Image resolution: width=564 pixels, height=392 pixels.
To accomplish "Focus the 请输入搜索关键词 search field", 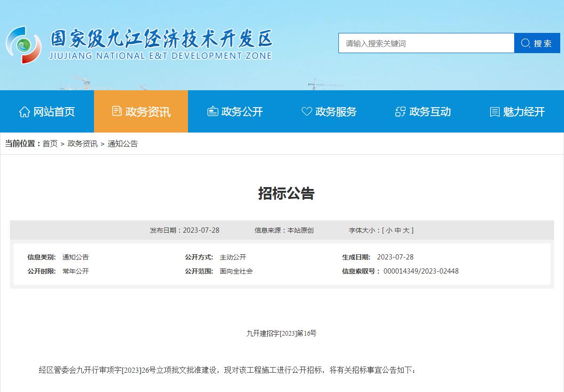I will (426, 43).
